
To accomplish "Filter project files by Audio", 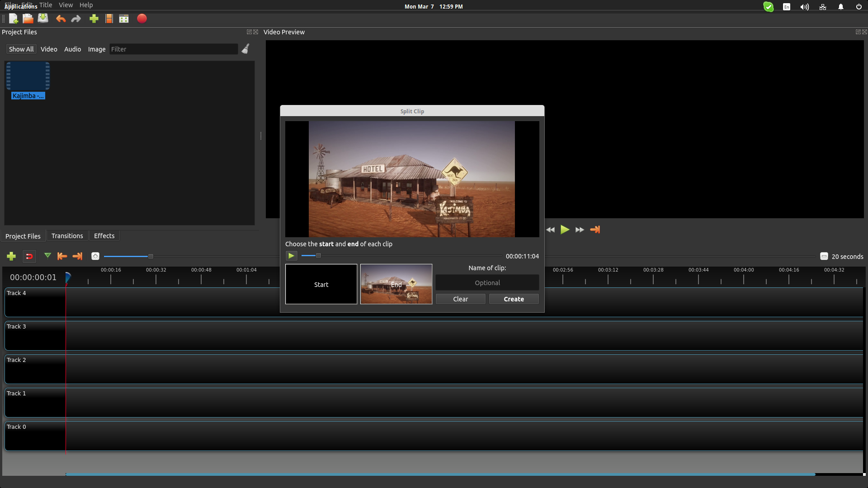I will pos(72,49).
